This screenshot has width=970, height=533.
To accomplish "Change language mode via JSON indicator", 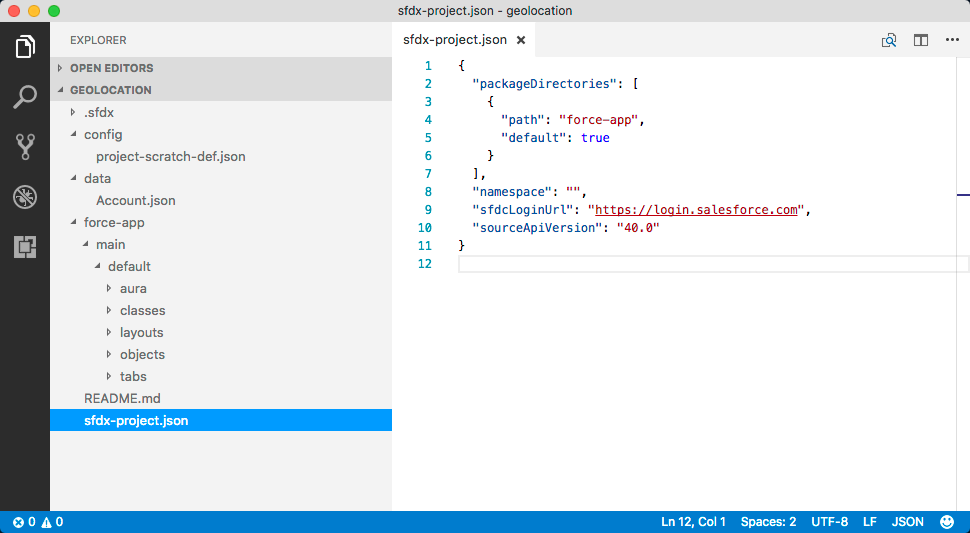I will pyautogui.click(x=908, y=522).
